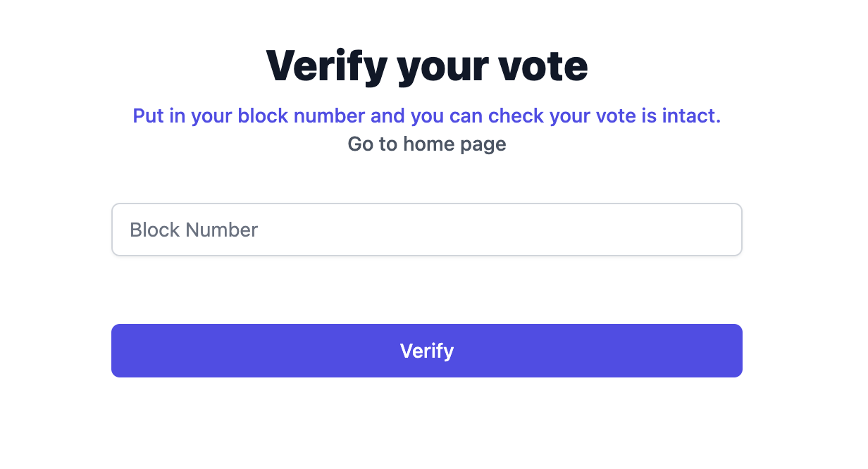868x469 pixels.
Task: Hit Verify to check your vote
Action: point(426,351)
